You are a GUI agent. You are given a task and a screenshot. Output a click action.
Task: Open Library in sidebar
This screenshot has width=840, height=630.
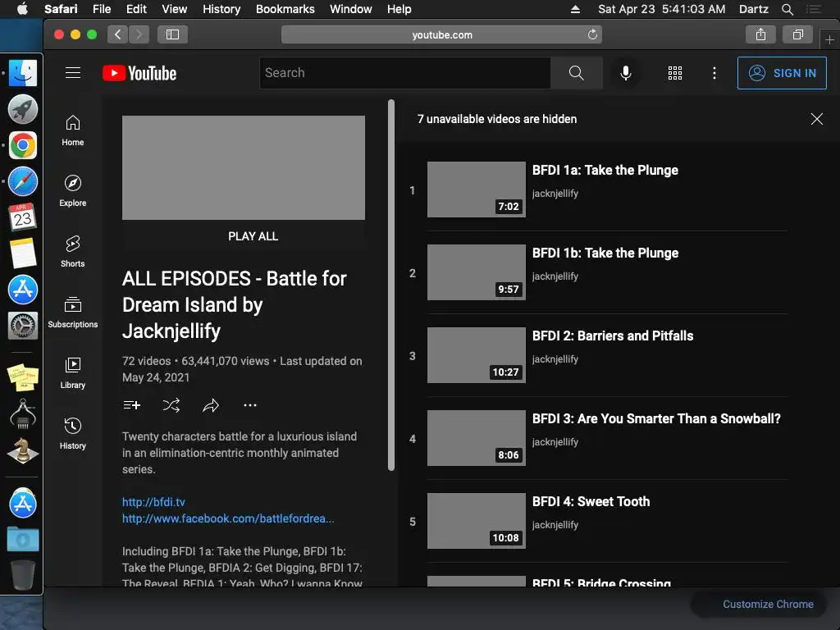(x=73, y=373)
